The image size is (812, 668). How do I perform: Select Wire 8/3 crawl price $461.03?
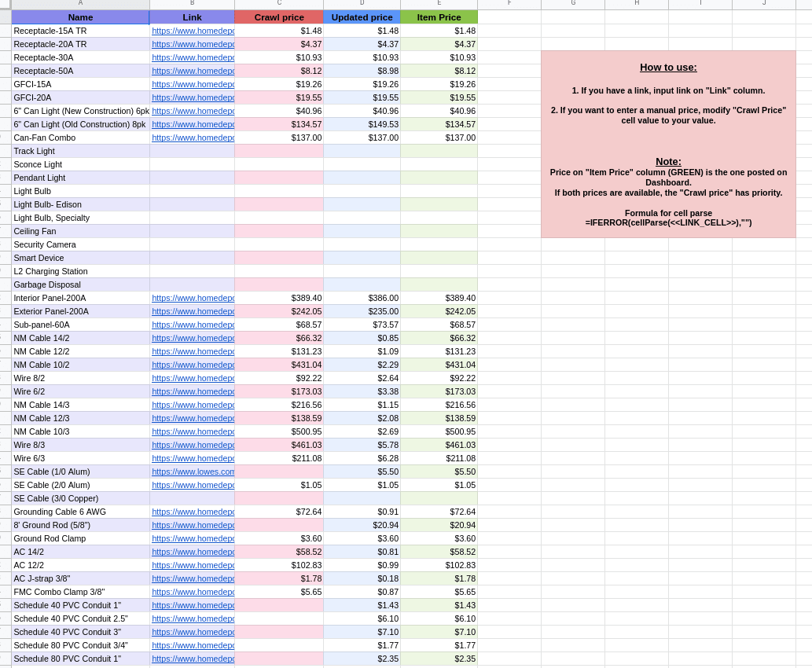tap(279, 446)
